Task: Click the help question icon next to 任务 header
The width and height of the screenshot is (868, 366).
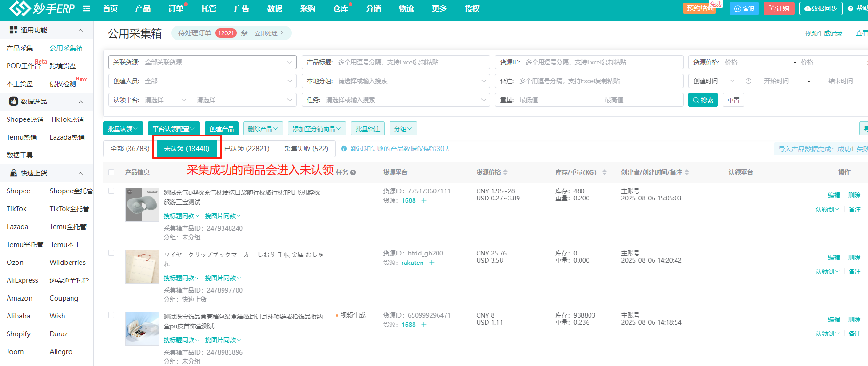Action: tap(353, 173)
